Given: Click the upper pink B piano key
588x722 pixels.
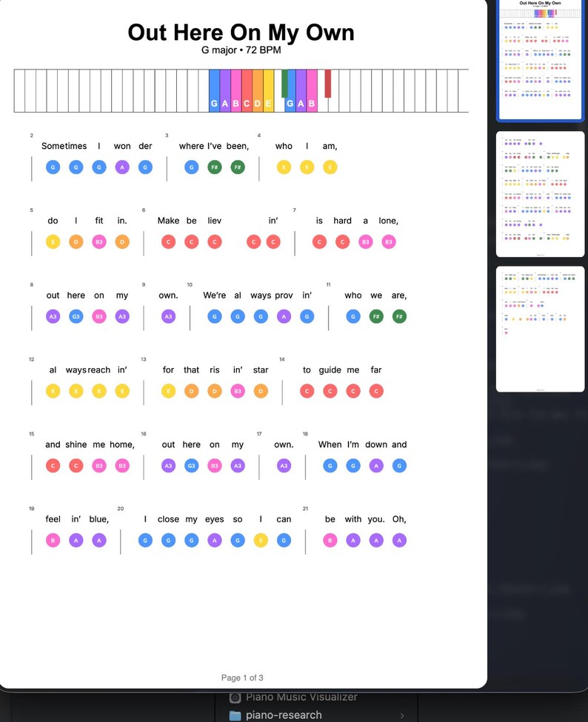Looking at the screenshot, I should [x=312, y=90].
